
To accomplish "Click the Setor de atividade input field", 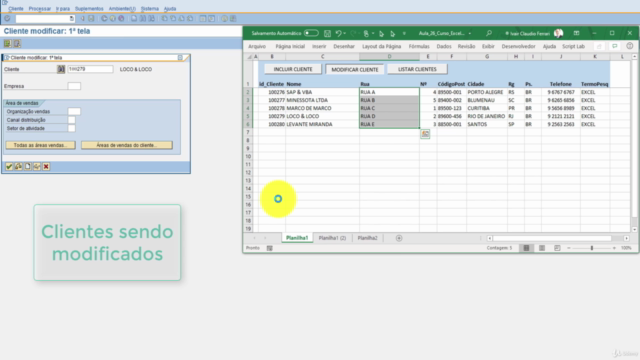I will click(x=71, y=129).
